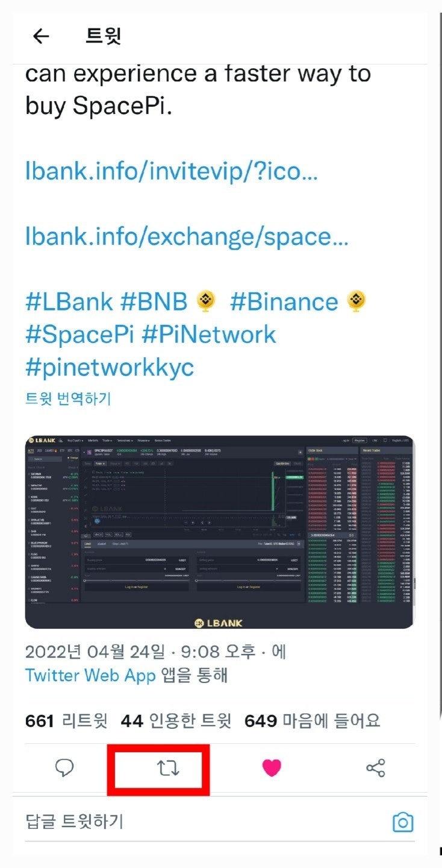View the 44 인용한 트윗 list
The image size is (442, 868).
(176, 720)
